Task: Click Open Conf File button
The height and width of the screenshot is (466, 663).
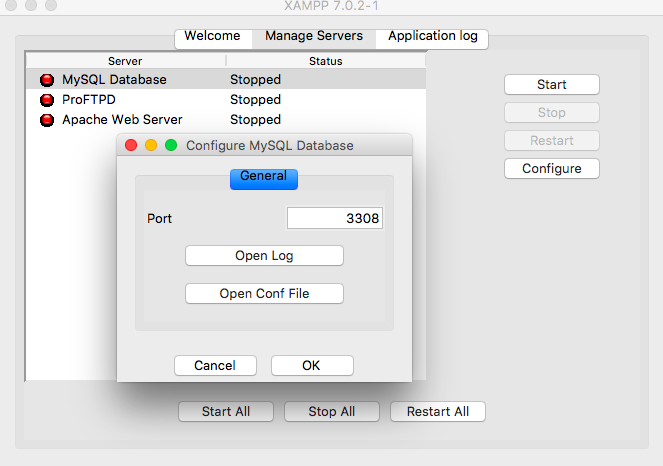Action: click(x=264, y=293)
